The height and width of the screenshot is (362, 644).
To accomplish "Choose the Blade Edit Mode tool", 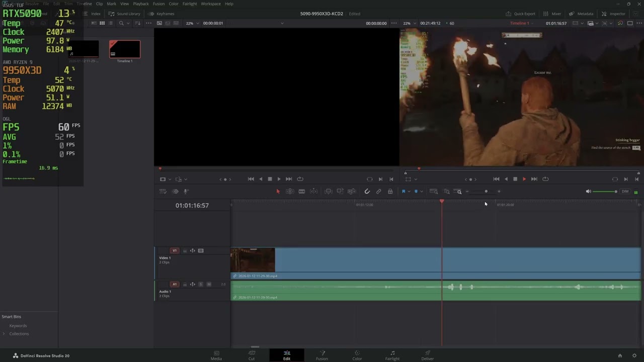I will click(x=302, y=192).
